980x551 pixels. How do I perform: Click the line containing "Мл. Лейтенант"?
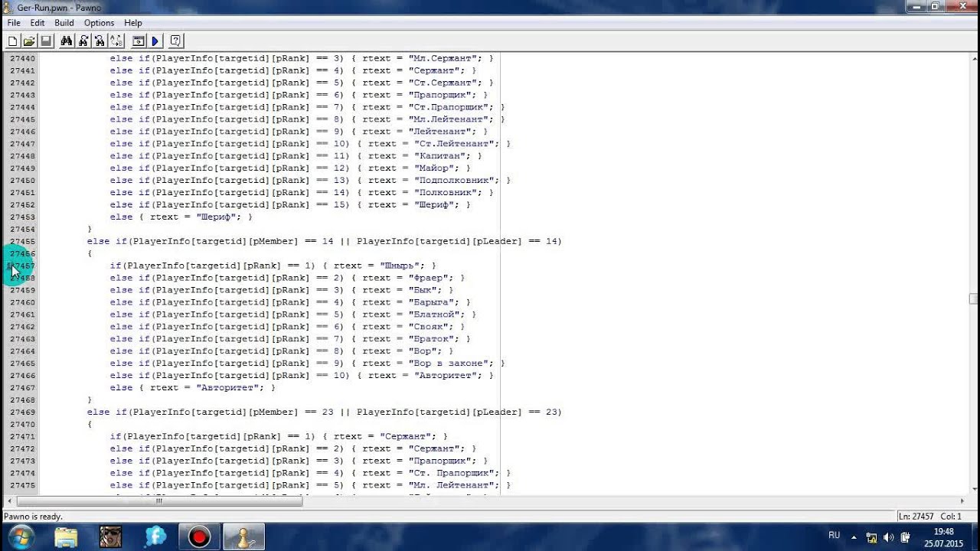pos(310,485)
